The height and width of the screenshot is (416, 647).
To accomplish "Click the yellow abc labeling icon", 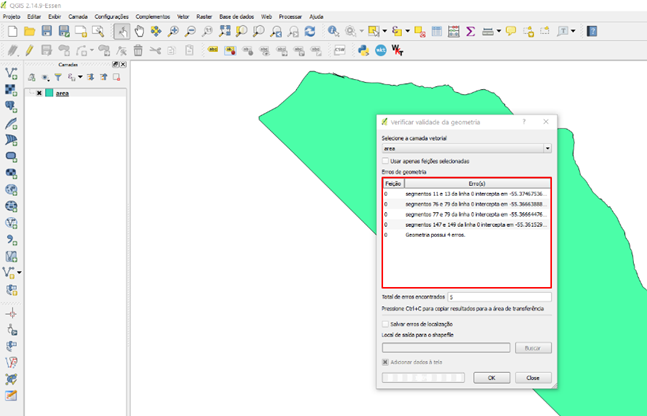I will [213, 50].
